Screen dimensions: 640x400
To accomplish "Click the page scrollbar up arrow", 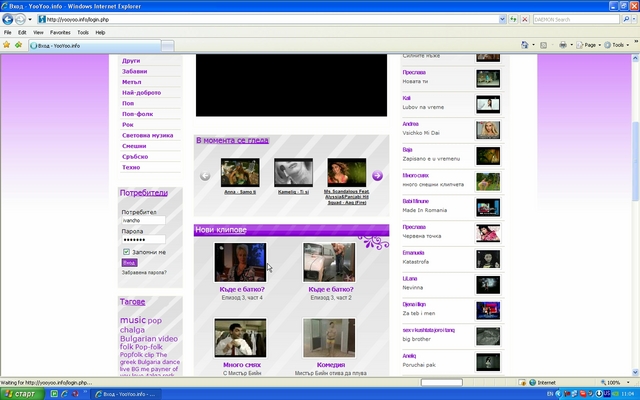I will (635, 58).
